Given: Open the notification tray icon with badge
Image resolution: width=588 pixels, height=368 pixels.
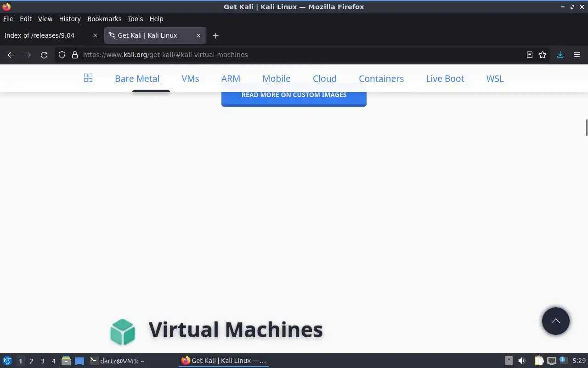Looking at the screenshot, I should [x=564, y=360].
